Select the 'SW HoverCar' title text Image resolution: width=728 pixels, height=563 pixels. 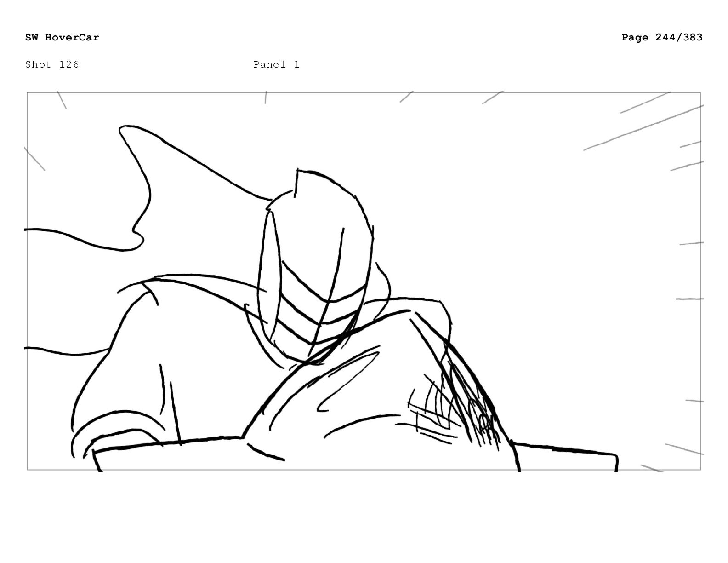coord(62,37)
